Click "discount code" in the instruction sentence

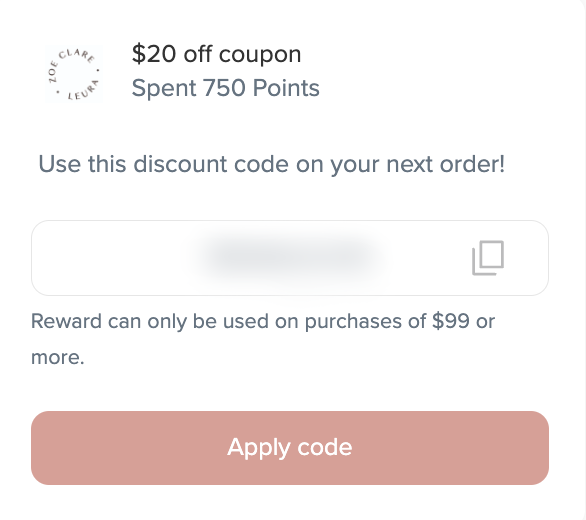tap(211, 164)
